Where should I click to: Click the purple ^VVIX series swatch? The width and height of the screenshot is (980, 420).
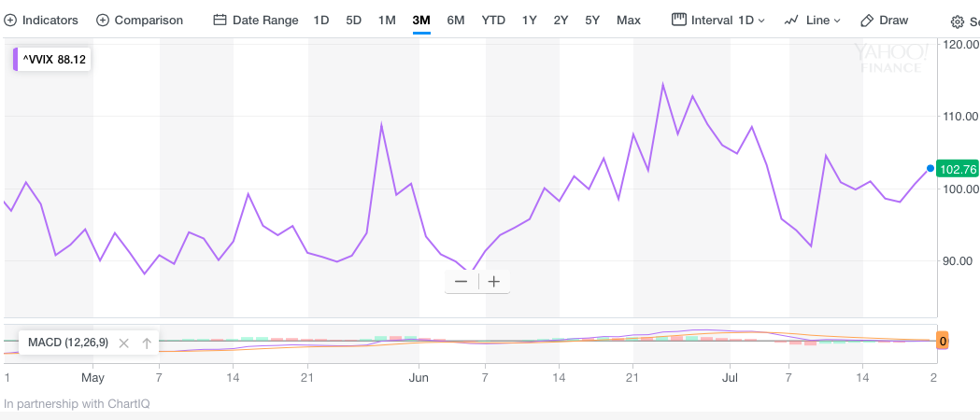click(x=15, y=59)
